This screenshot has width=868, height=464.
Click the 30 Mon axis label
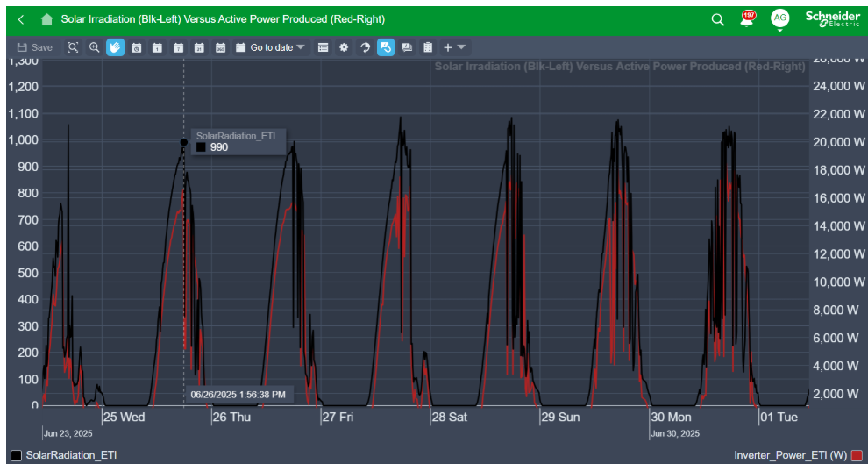672,417
